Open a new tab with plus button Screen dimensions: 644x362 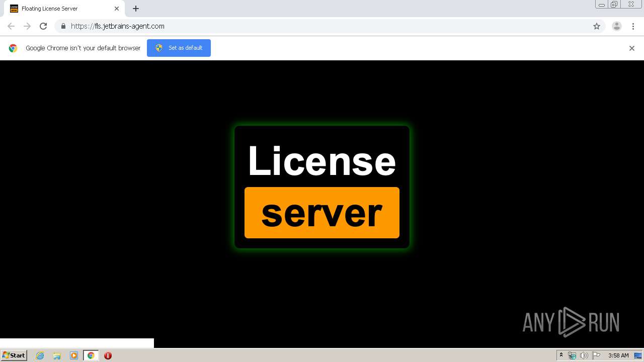[136, 9]
